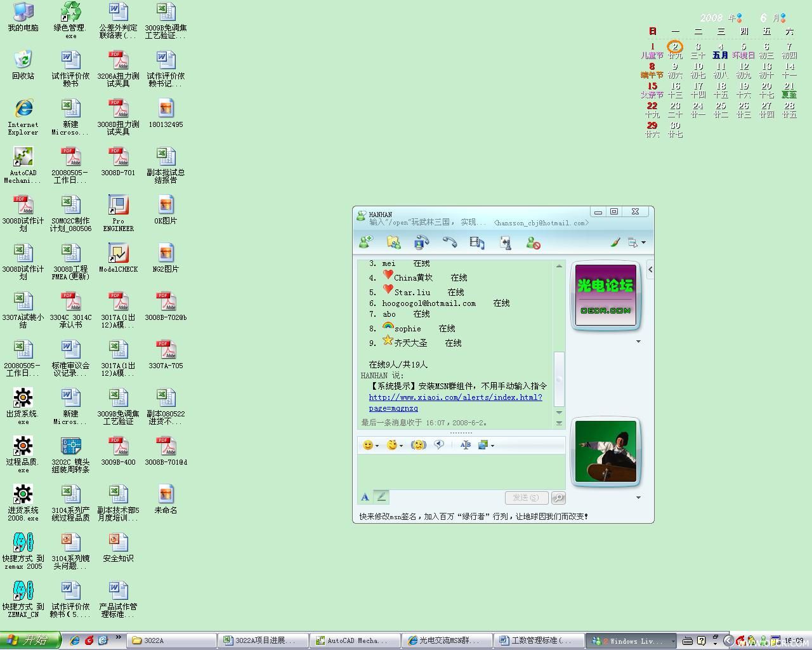Click the input language keyboard icon on the taskbar
812x650 pixels.
tap(688, 640)
